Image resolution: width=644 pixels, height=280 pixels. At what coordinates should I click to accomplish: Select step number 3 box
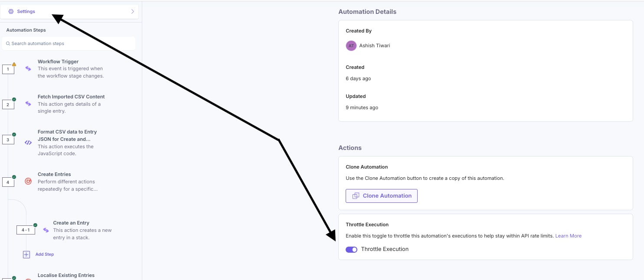click(8, 140)
